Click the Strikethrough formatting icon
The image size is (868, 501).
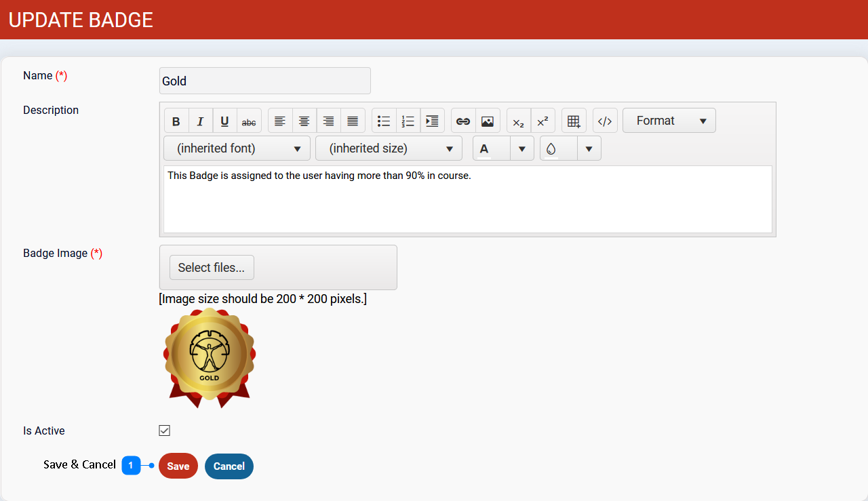pos(249,121)
